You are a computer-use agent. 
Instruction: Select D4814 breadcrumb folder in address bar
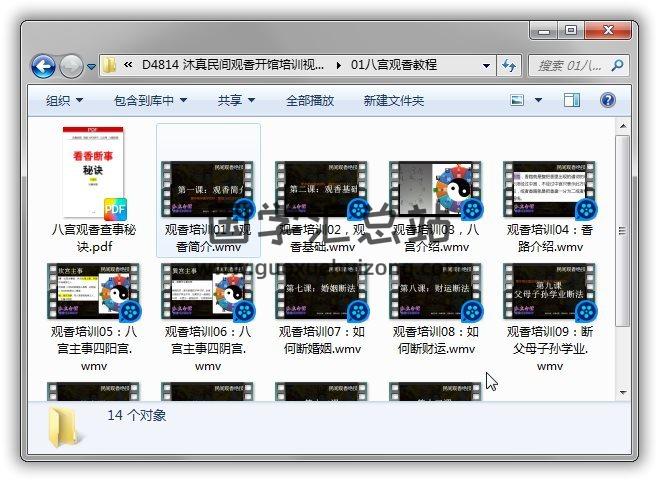233,65
